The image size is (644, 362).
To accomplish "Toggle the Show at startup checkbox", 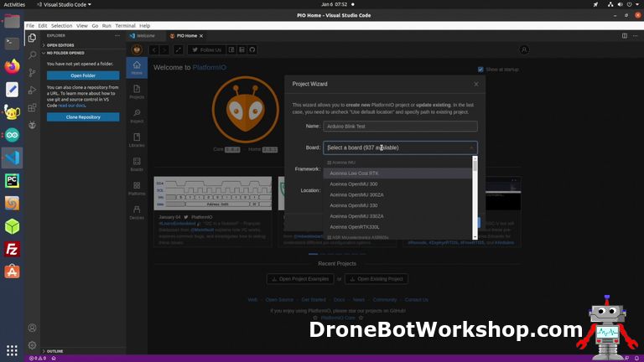I will 480,70.
